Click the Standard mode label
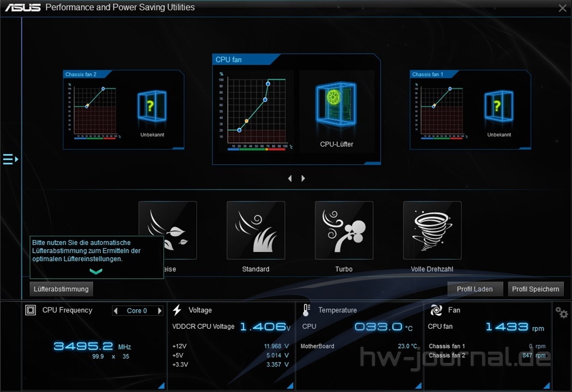The width and height of the screenshot is (572, 392). point(255,269)
